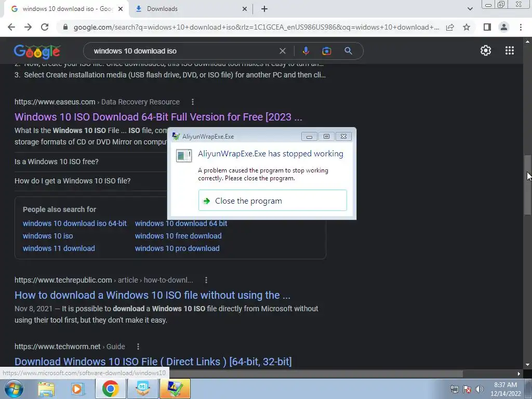Clear the search box with X icon

click(x=282, y=51)
